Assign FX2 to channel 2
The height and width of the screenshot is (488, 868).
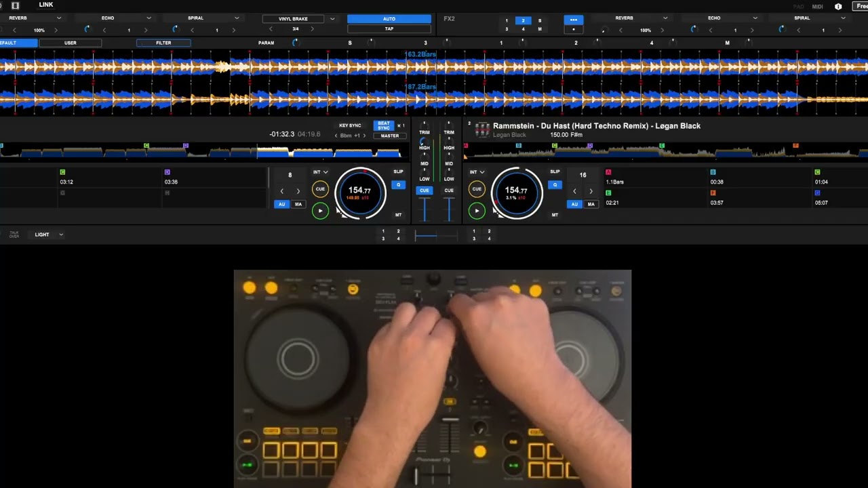tap(523, 21)
